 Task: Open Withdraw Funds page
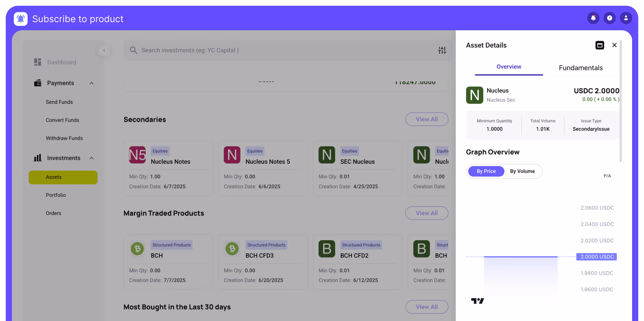click(64, 138)
